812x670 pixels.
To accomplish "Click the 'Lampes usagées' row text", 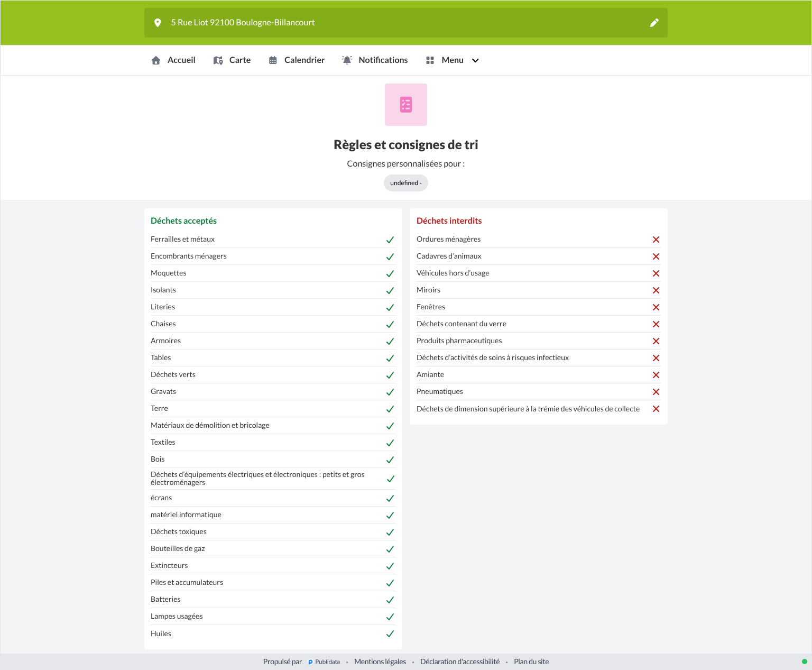I will (177, 616).
